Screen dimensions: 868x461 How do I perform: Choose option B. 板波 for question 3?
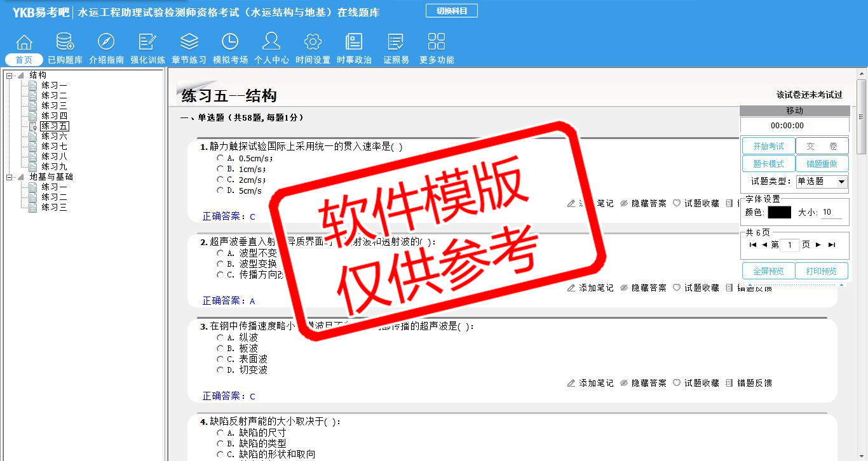(x=220, y=349)
